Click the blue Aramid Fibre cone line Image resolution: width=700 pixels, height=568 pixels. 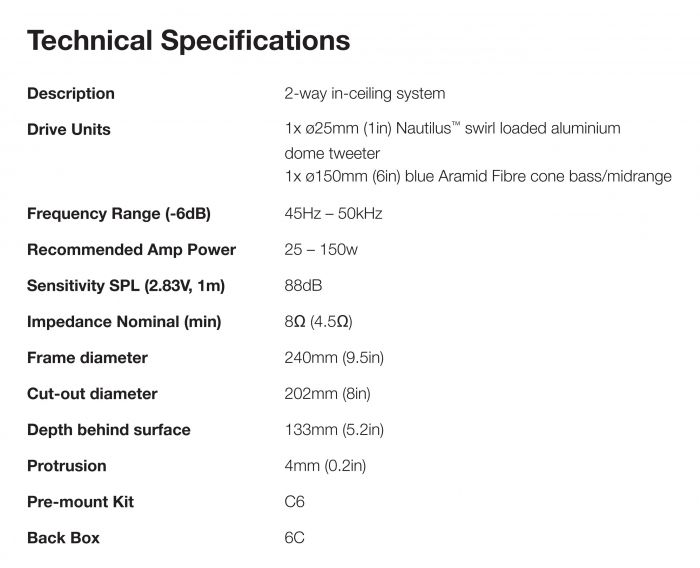(x=478, y=177)
